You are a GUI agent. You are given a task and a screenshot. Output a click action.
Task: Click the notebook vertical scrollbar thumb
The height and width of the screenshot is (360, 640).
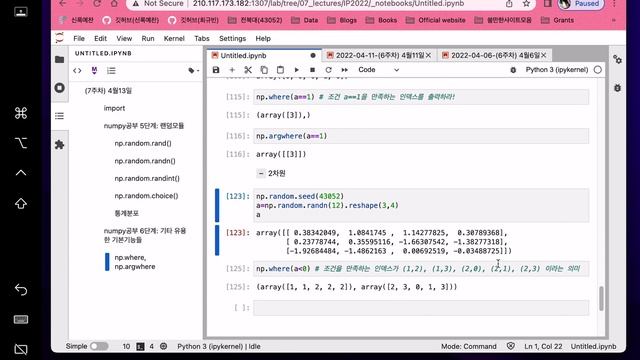click(x=601, y=298)
